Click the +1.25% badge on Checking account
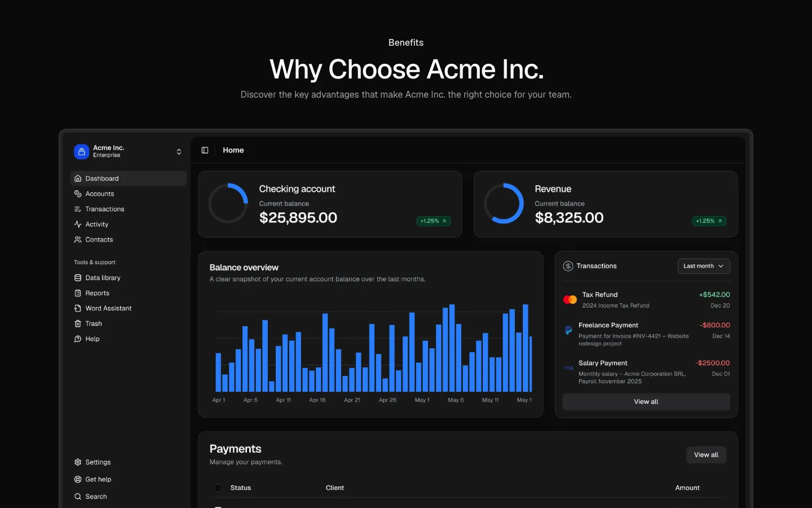 click(x=434, y=221)
